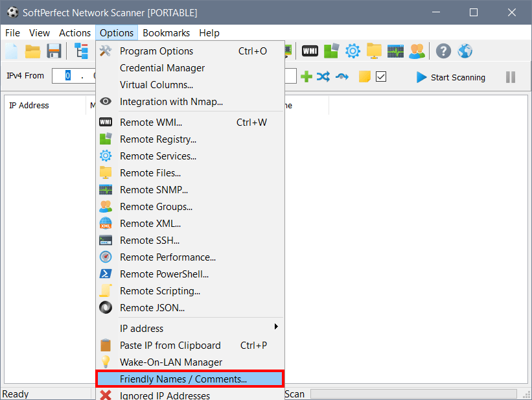
Task: Select Remote SSH... menu entry
Action: 190,241
